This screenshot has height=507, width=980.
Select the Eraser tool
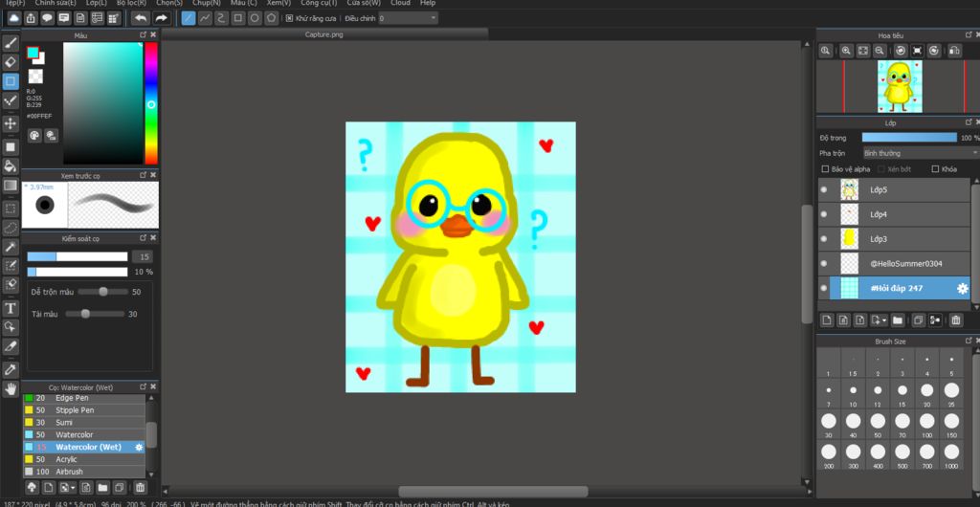[x=11, y=62]
